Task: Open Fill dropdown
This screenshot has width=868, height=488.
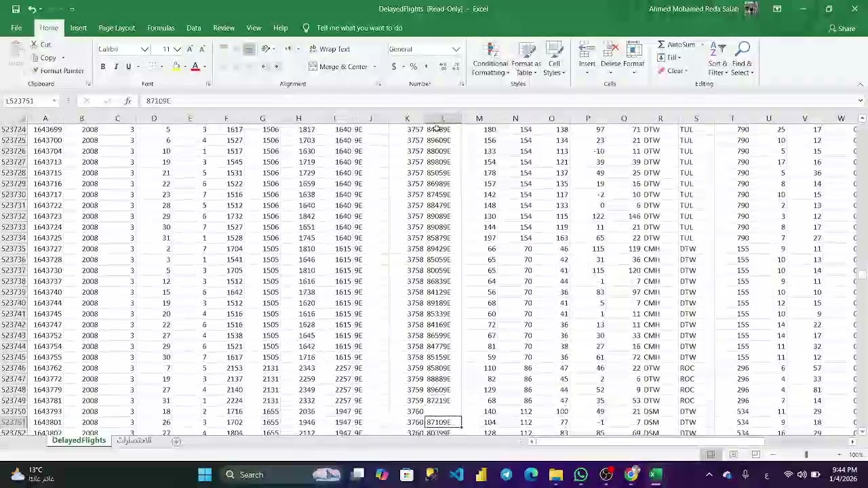Action: tap(671, 58)
